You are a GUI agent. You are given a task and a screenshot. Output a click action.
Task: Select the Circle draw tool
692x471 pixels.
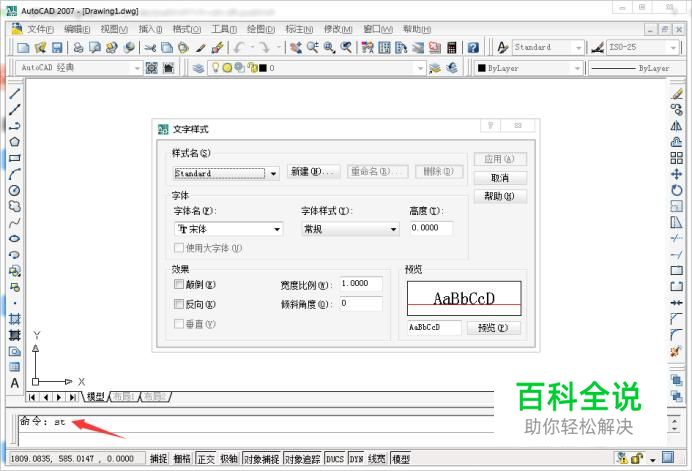click(x=15, y=190)
